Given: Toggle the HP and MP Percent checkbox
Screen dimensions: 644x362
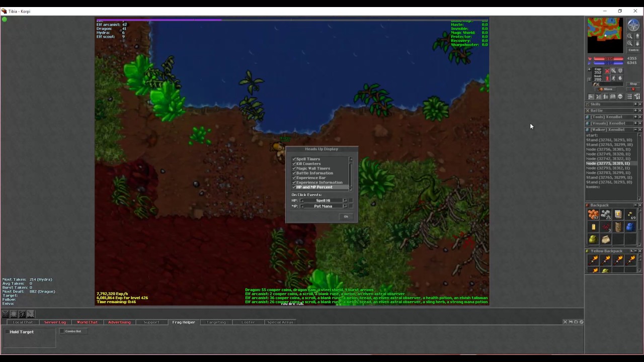Looking at the screenshot, I should (x=294, y=187).
